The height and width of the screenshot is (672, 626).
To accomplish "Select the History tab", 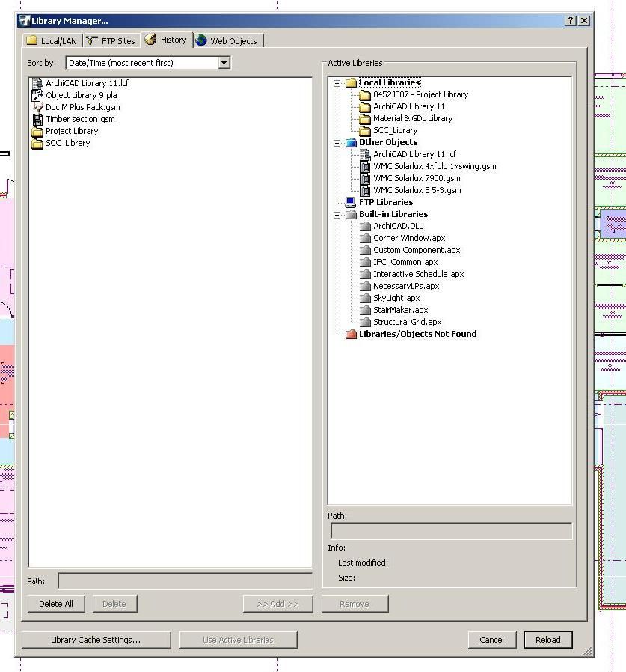I will 166,40.
